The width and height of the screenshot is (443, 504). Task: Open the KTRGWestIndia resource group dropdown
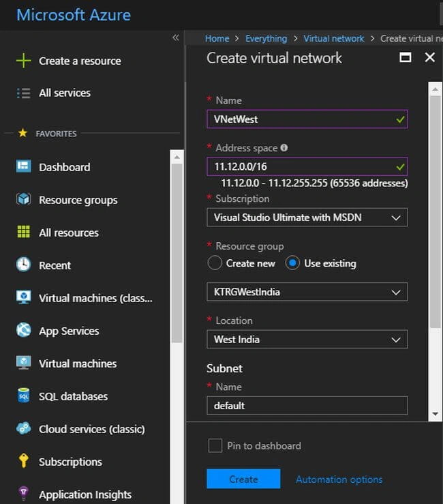point(307,292)
